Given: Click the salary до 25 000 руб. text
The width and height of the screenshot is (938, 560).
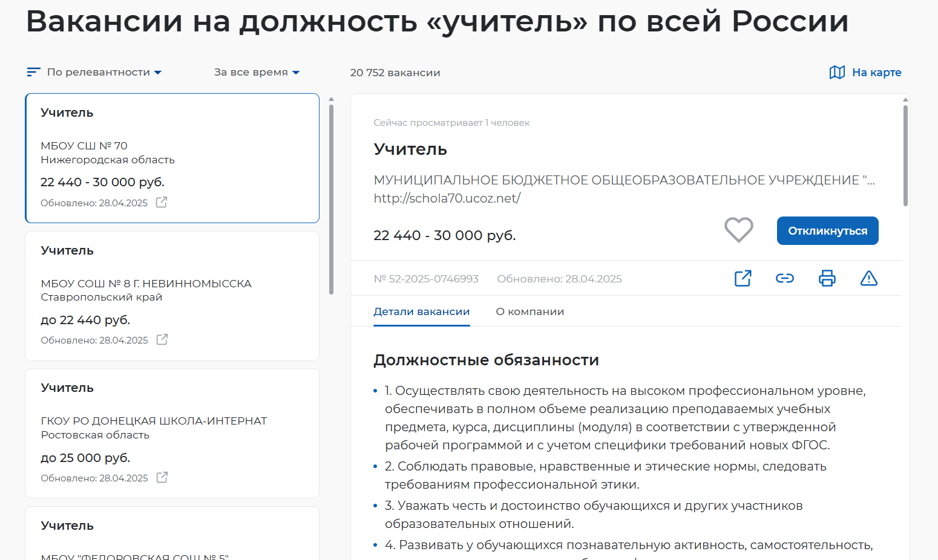Looking at the screenshot, I should pos(85,458).
